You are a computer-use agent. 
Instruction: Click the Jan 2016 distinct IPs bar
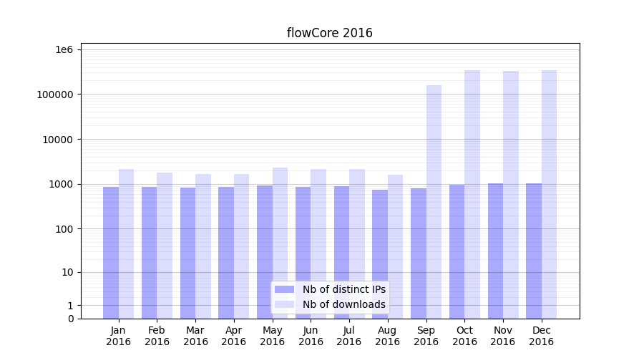pos(111,252)
